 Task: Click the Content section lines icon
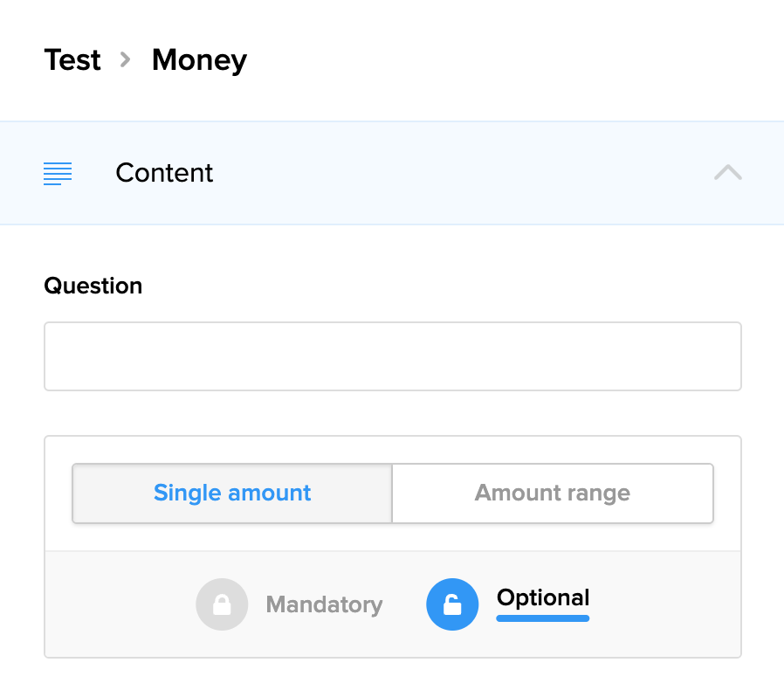point(58,173)
